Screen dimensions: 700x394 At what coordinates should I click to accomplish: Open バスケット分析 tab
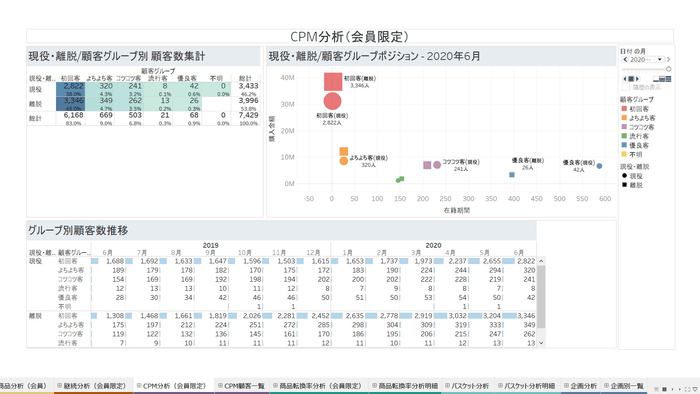pyautogui.click(x=467, y=386)
